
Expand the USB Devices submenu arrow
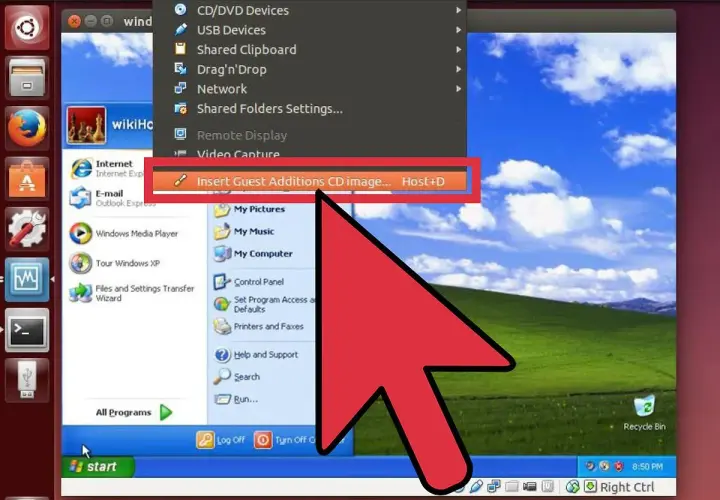[x=458, y=30]
